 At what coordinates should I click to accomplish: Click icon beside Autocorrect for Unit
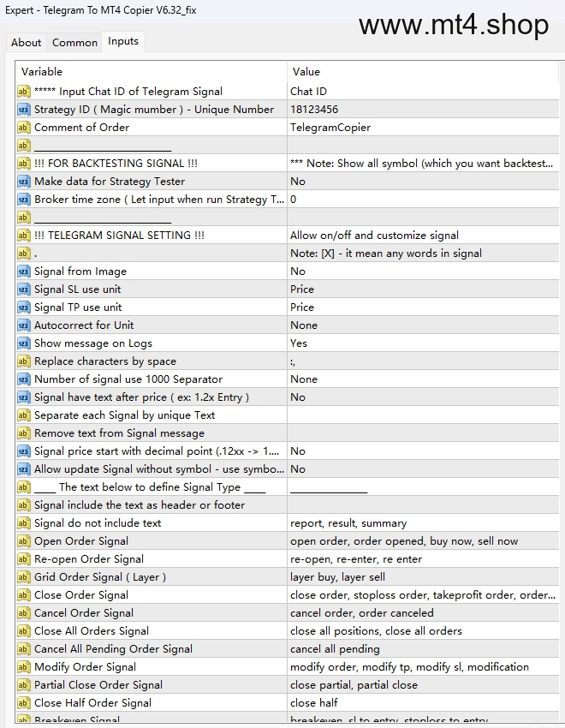[23, 325]
